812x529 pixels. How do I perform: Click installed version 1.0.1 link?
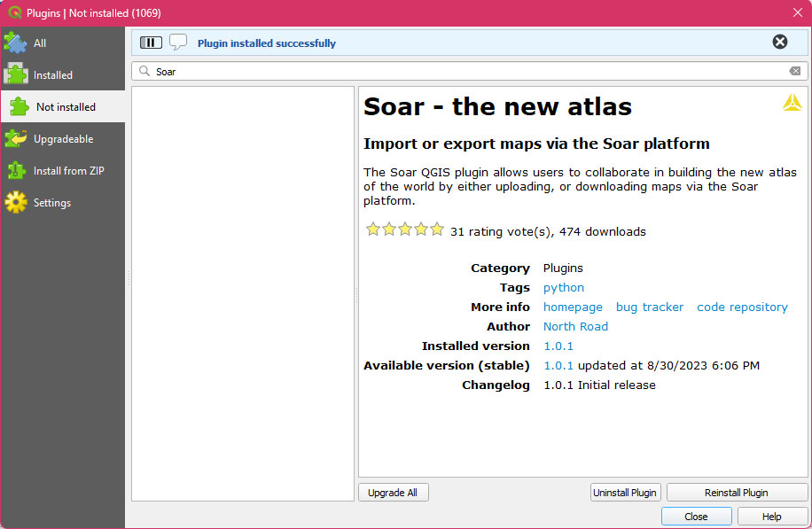click(558, 346)
